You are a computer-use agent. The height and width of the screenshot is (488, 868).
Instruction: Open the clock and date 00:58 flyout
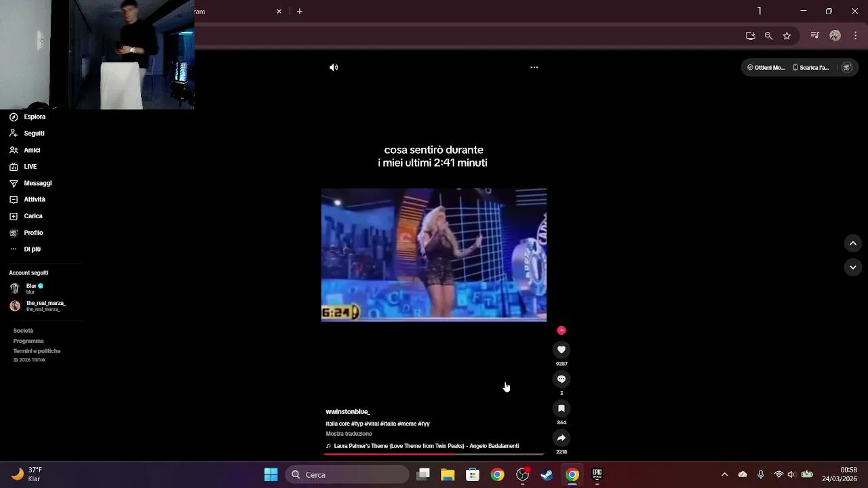click(x=840, y=474)
